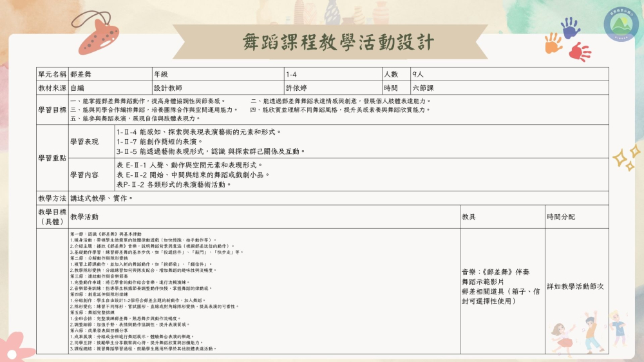Select the 人數 label cell

click(396, 74)
